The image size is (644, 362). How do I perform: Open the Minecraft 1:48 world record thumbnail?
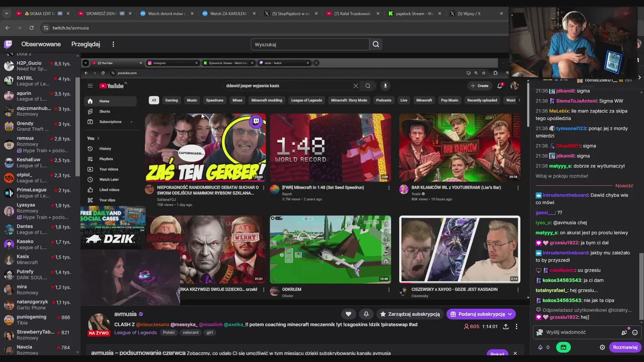point(331,147)
